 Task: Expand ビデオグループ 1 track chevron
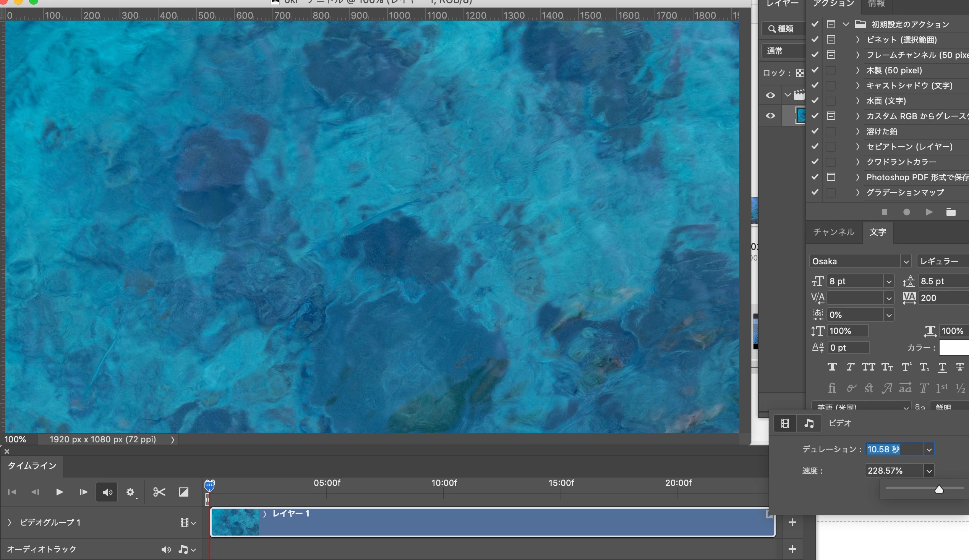10,522
